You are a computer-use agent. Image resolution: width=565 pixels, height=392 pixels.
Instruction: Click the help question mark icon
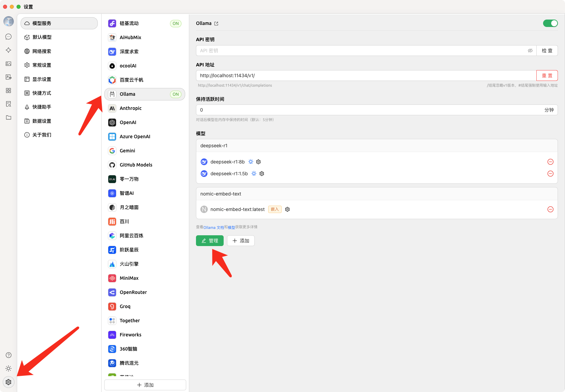(x=8, y=355)
